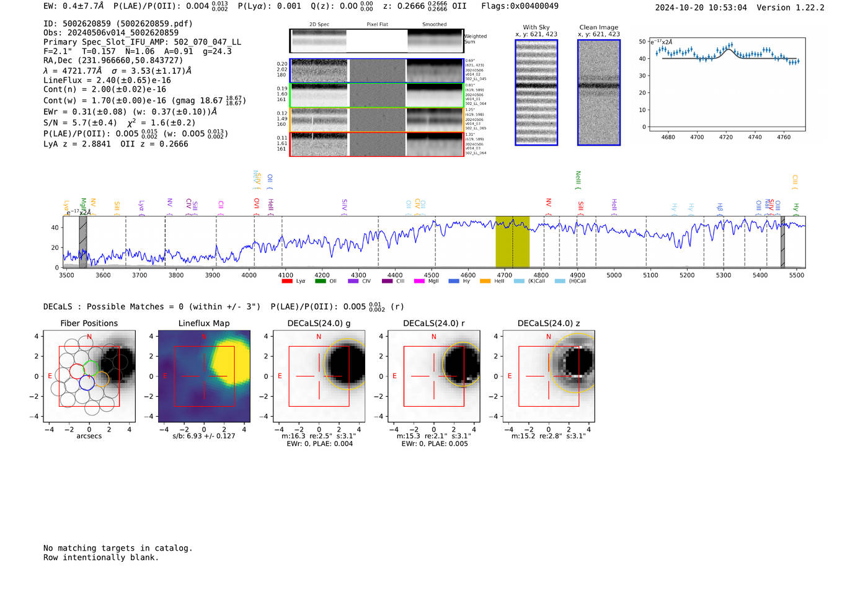The height and width of the screenshot is (591, 868).
Task: Click the orange fiber circle in Fiber Positions
Action: (x=102, y=379)
